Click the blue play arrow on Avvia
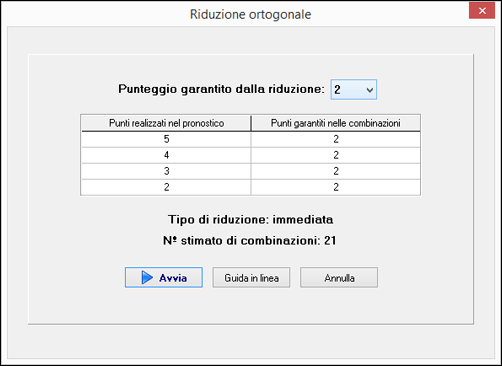 147,277
